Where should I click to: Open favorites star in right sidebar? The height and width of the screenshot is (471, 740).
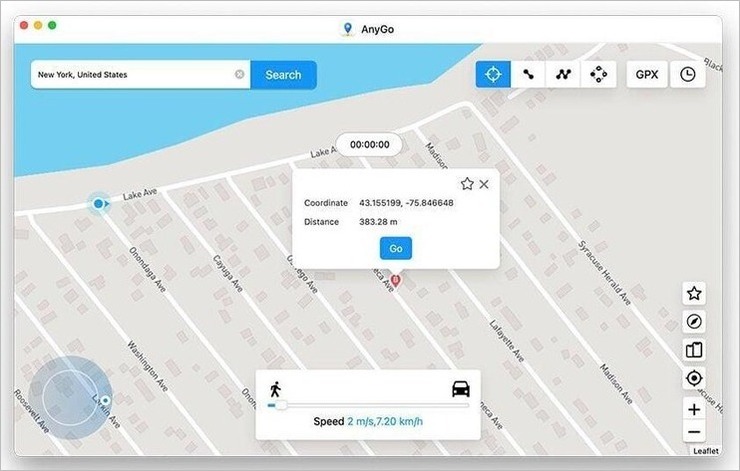694,294
